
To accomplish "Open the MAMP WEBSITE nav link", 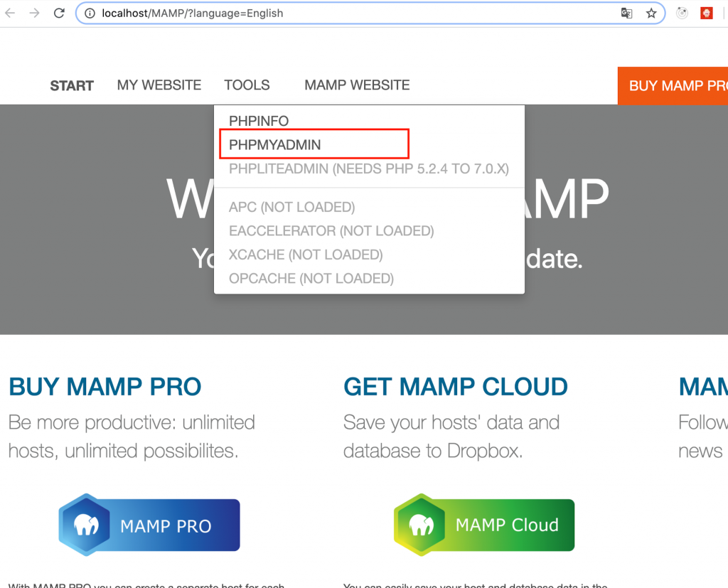I will click(357, 85).
